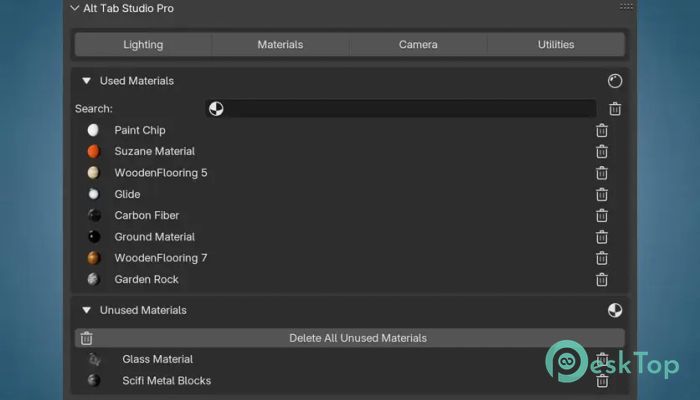Delete the Paint Chip material
700x400 pixels.
coord(602,130)
